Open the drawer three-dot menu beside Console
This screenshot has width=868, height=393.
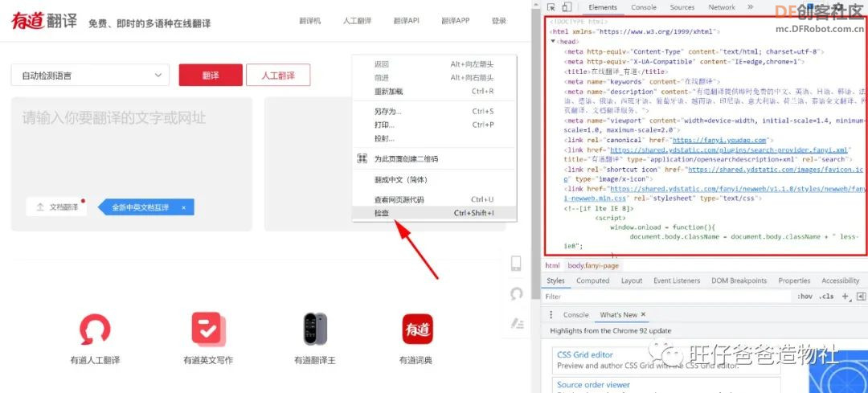click(551, 314)
